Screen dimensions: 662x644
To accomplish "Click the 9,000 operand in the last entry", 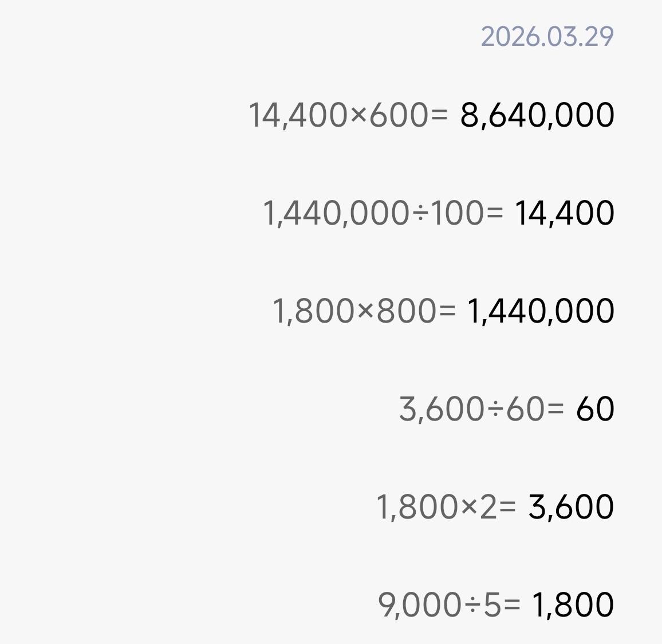I will 420,605.
